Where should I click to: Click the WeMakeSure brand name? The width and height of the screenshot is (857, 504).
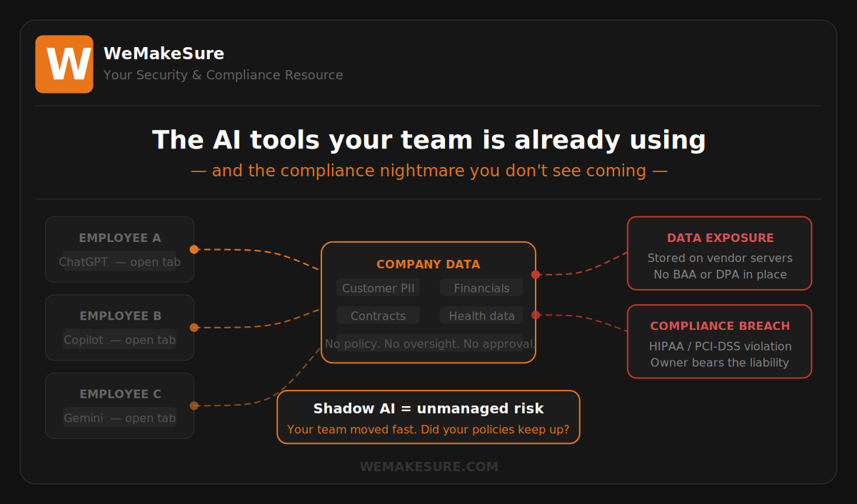[164, 54]
